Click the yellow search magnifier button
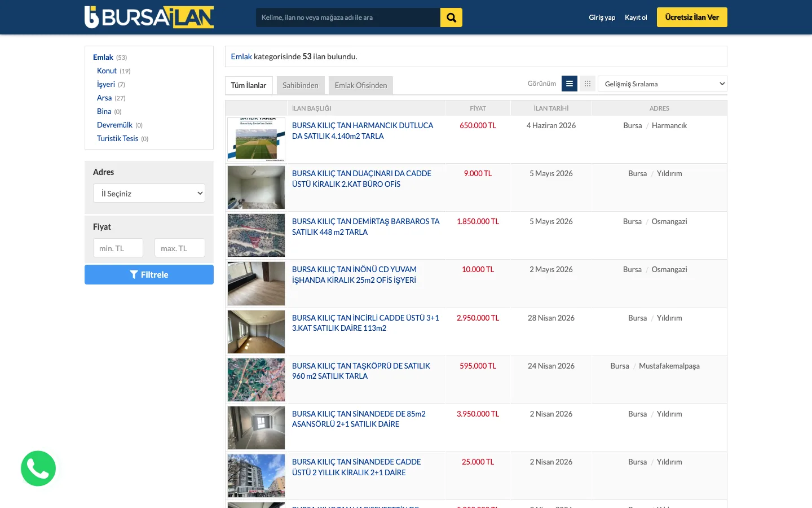Image resolution: width=812 pixels, height=508 pixels. (x=451, y=17)
